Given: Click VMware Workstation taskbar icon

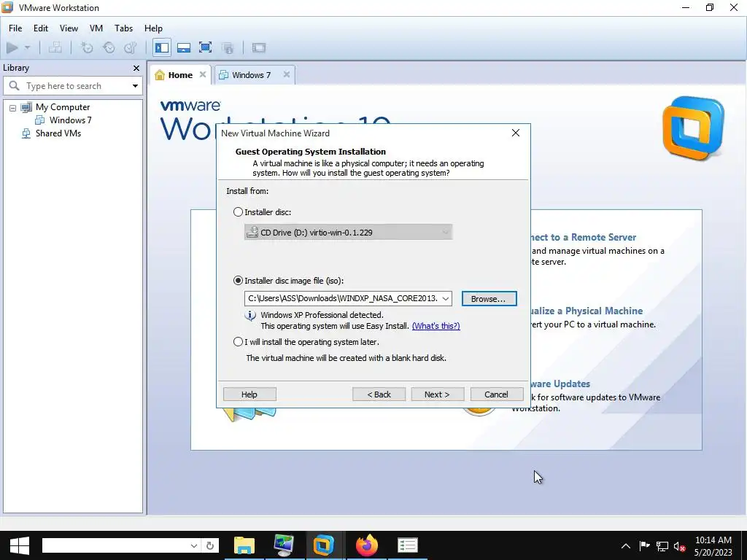Looking at the screenshot, I should [323, 545].
